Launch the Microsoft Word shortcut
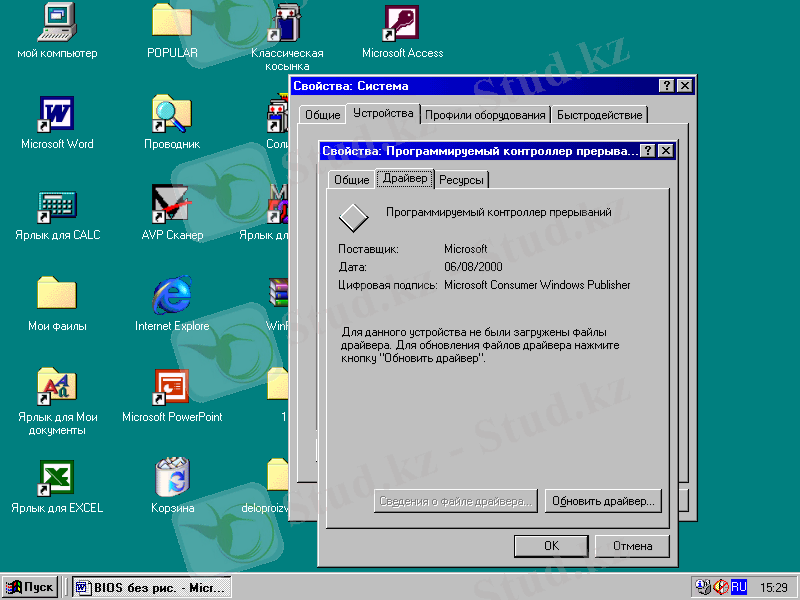The height and width of the screenshot is (600, 800). [57, 114]
